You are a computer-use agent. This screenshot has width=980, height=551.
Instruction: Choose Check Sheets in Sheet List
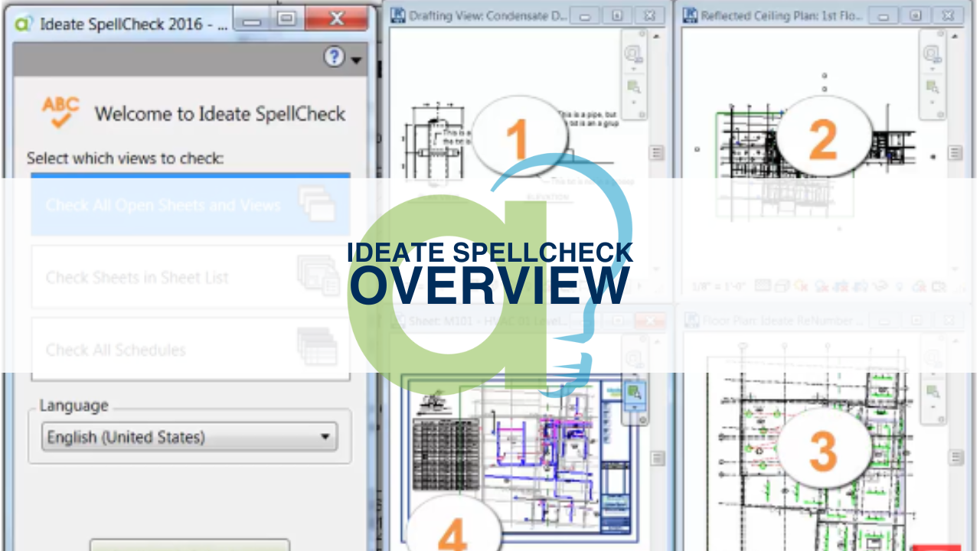191,277
